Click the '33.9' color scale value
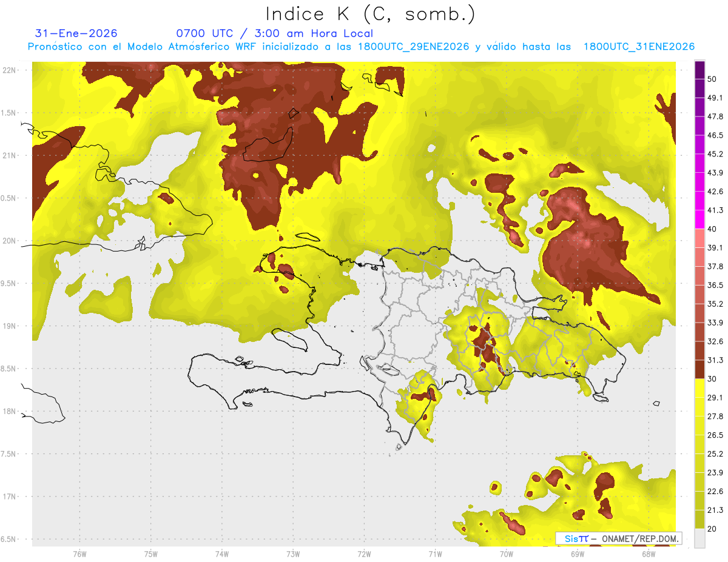 715,323
